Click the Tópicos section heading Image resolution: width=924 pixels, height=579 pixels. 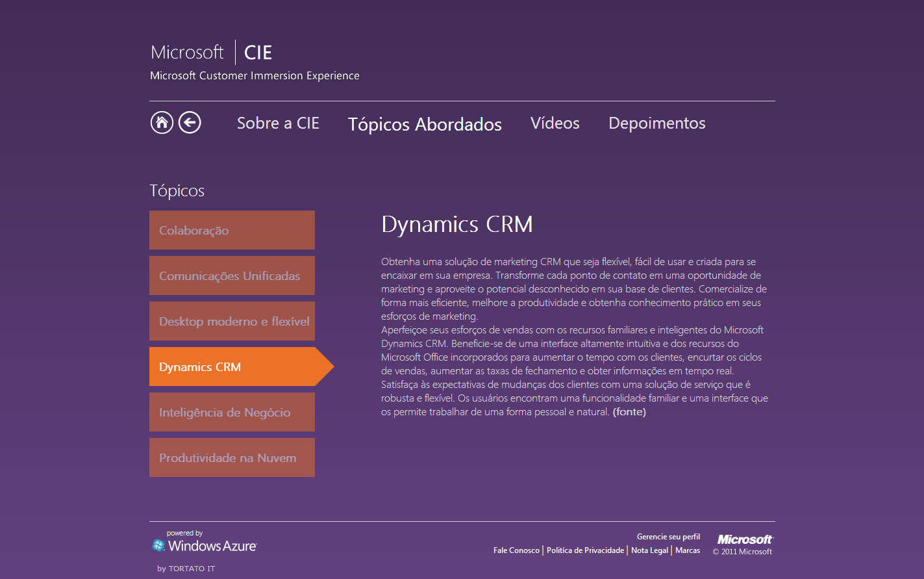(x=177, y=190)
